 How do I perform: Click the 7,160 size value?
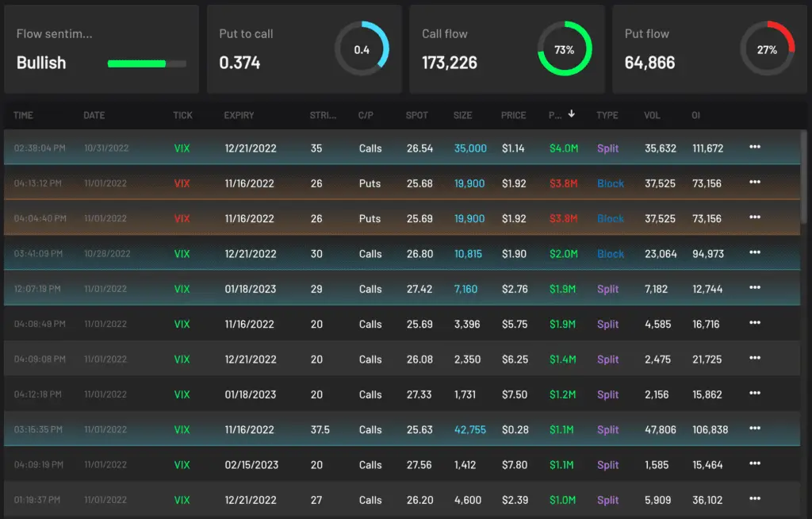[x=465, y=290]
